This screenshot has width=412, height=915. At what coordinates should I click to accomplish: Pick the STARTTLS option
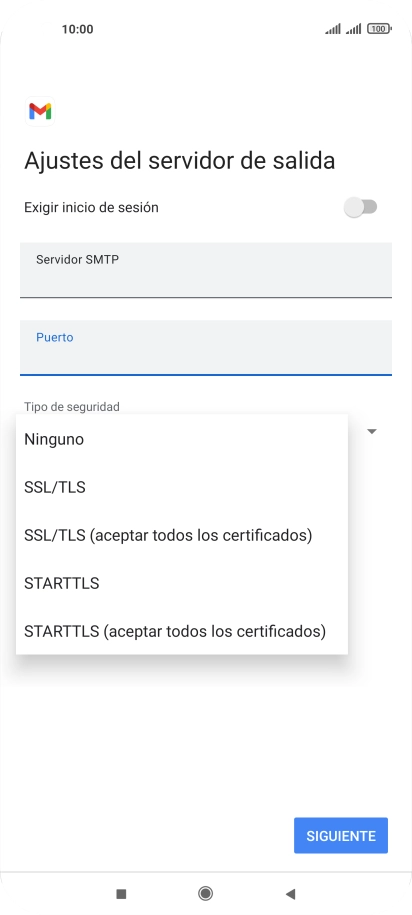pos(181,583)
